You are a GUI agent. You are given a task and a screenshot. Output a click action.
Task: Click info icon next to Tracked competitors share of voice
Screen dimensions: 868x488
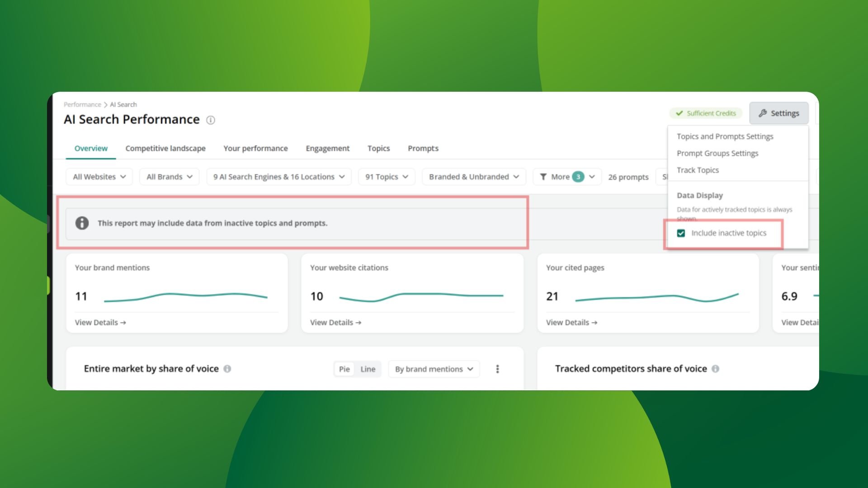715,369
